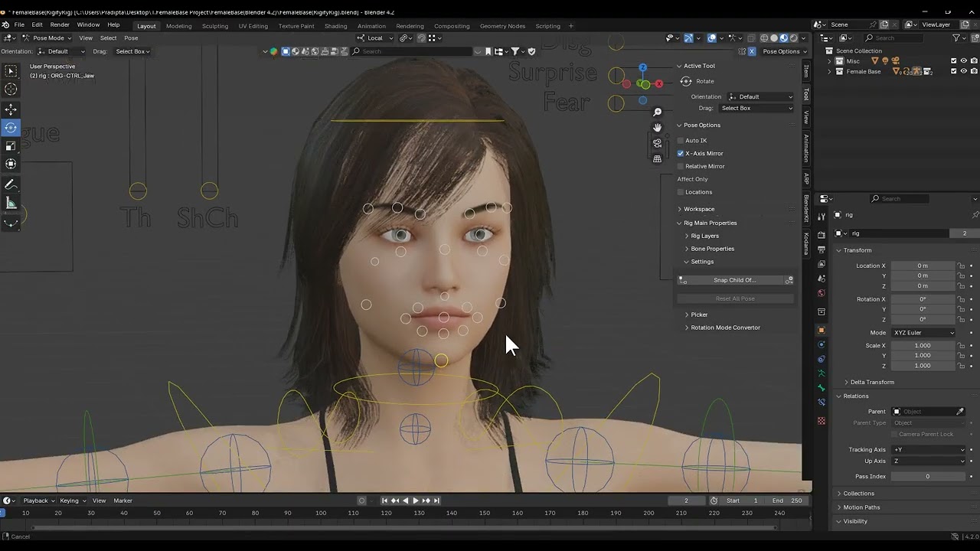The image size is (980, 551).
Task: Click the Scale X value slider
Action: [x=923, y=346]
